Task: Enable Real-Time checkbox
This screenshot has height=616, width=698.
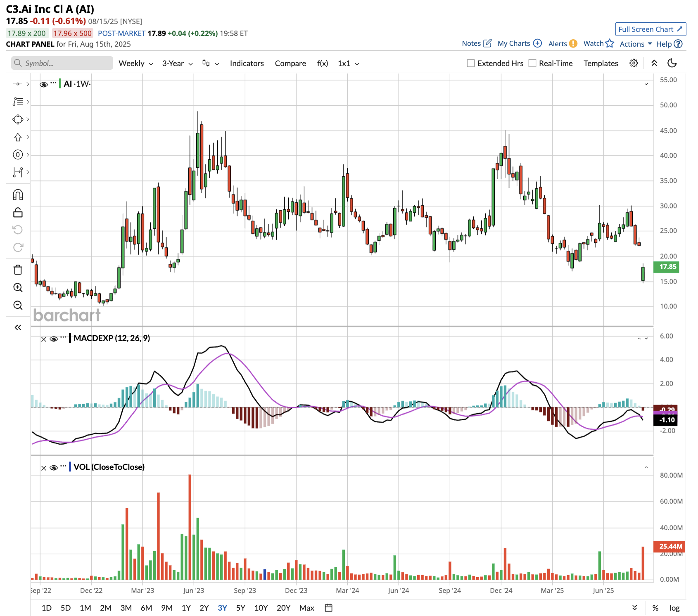Action: [532, 63]
